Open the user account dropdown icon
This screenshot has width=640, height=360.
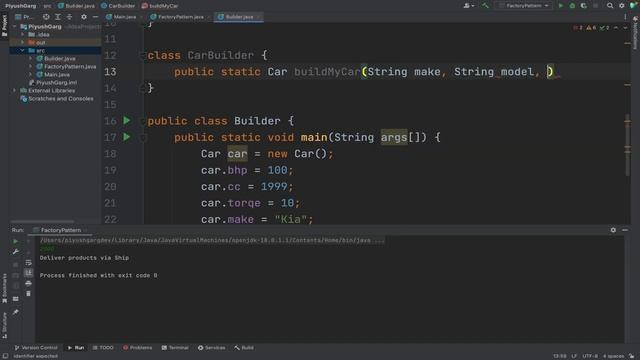(x=469, y=6)
